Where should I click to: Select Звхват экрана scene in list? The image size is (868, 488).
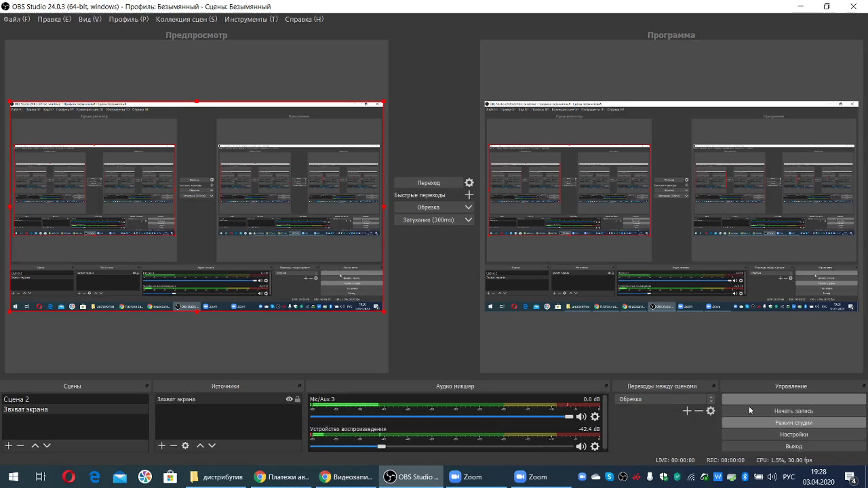[x=75, y=409]
